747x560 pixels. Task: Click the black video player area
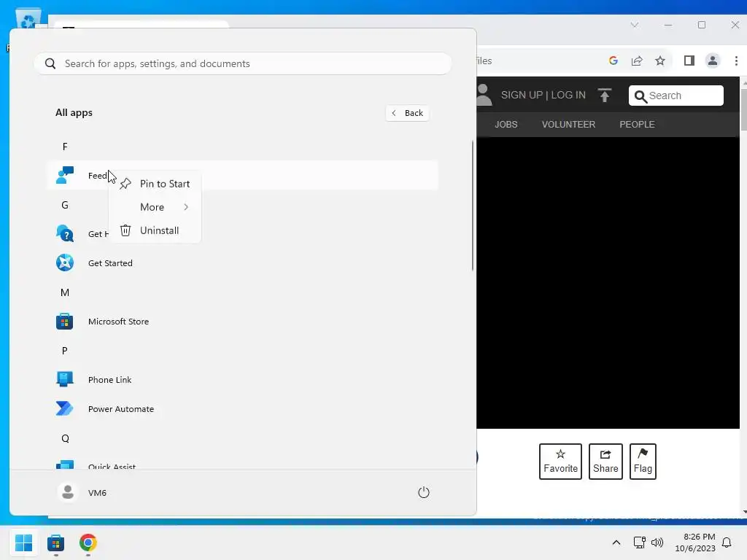coord(608,283)
